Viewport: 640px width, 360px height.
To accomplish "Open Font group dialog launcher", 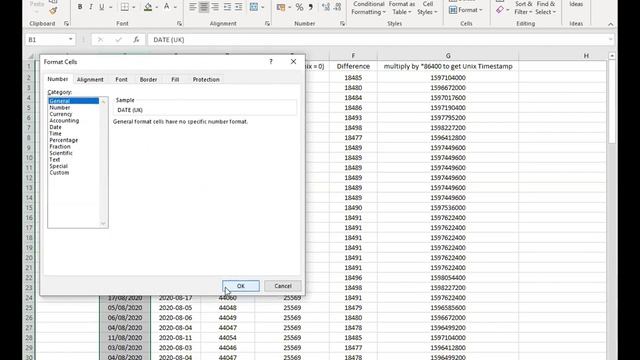I will point(179,24).
